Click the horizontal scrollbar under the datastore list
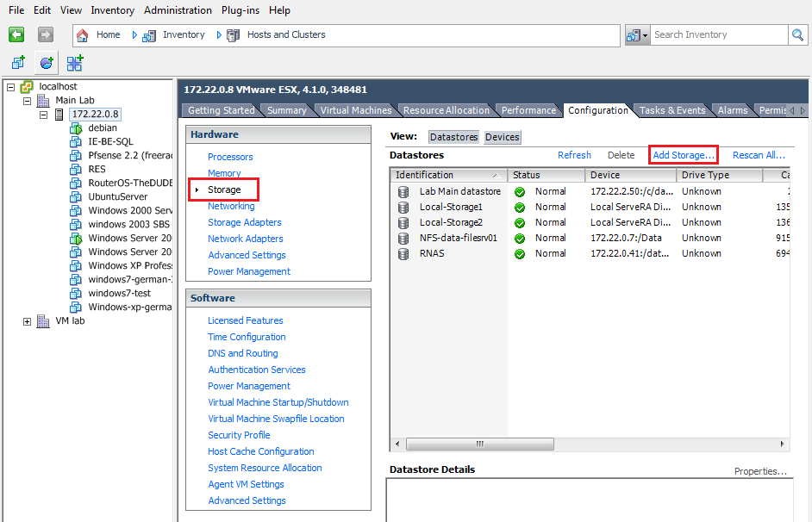This screenshot has width=812, height=522. (x=479, y=444)
